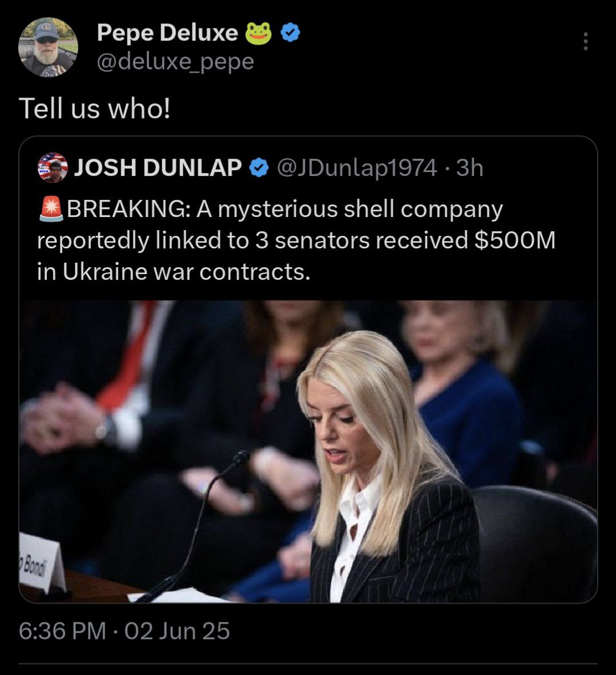This screenshot has height=675, width=616.
Task: Click the microphone in the hearing photo
Action: pyautogui.click(x=241, y=458)
